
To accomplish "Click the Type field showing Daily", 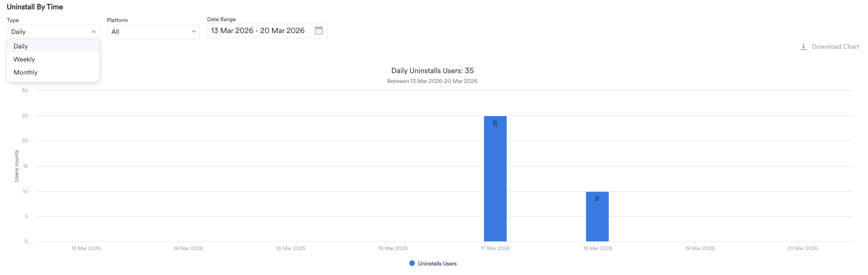I will tap(47, 31).
